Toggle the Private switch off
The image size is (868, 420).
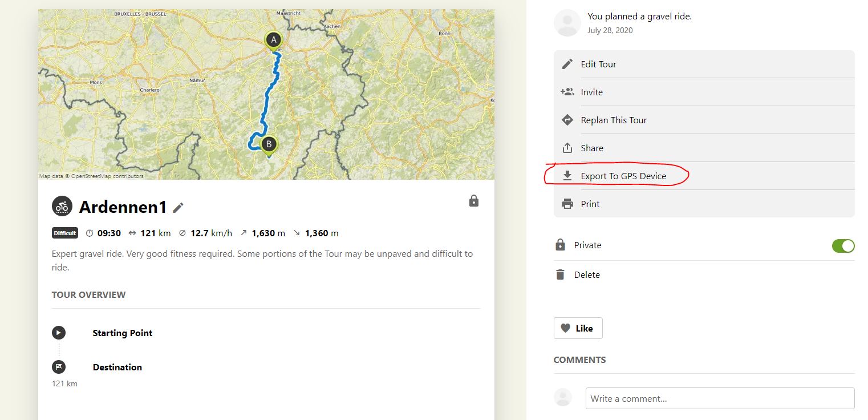point(843,245)
